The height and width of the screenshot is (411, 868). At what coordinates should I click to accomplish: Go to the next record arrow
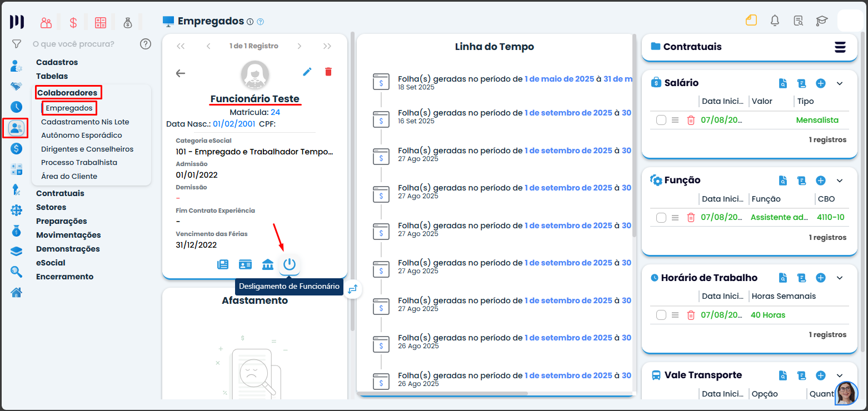click(299, 46)
